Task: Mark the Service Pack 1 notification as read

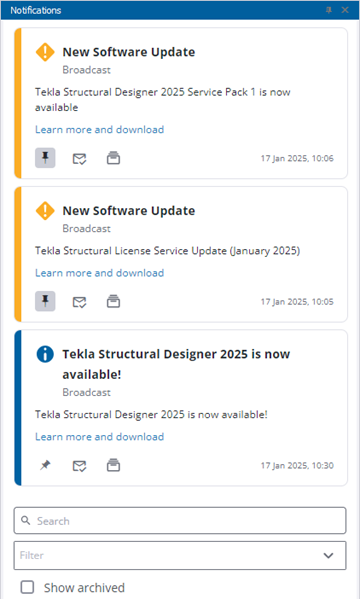Action: [x=79, y=158]
